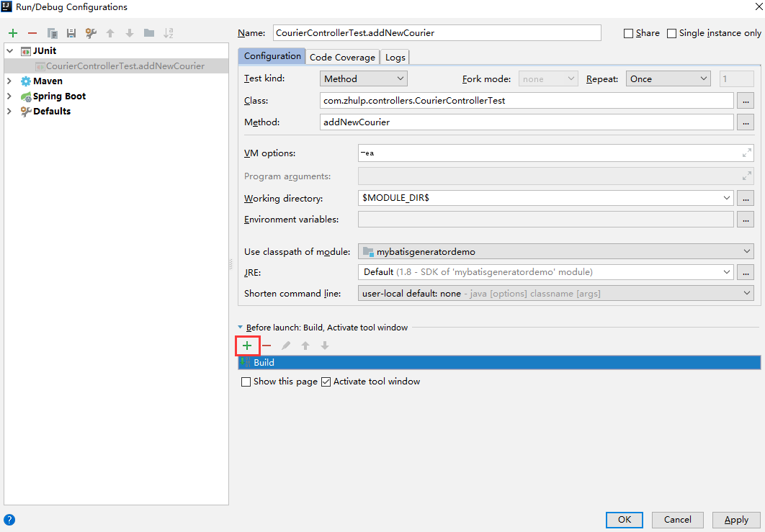Click the IntelliJ icon in the title bar
The image size is (765, 532).
[x=6, y=6]
